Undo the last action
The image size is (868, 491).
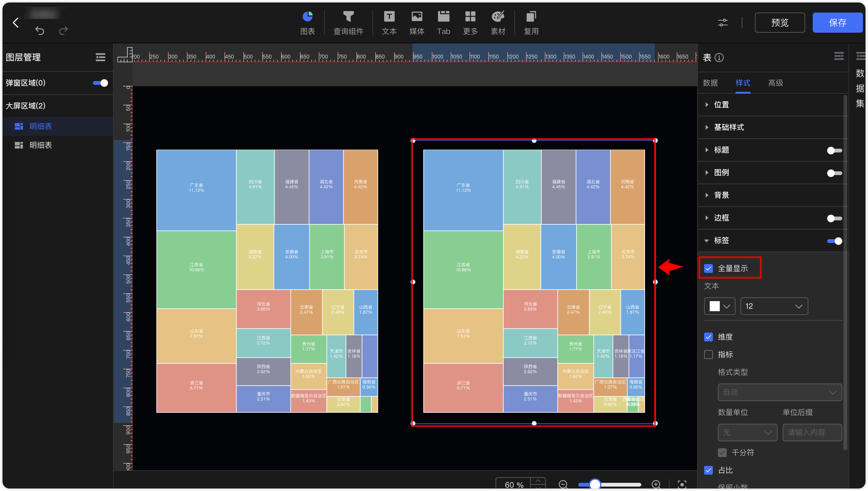40,31
